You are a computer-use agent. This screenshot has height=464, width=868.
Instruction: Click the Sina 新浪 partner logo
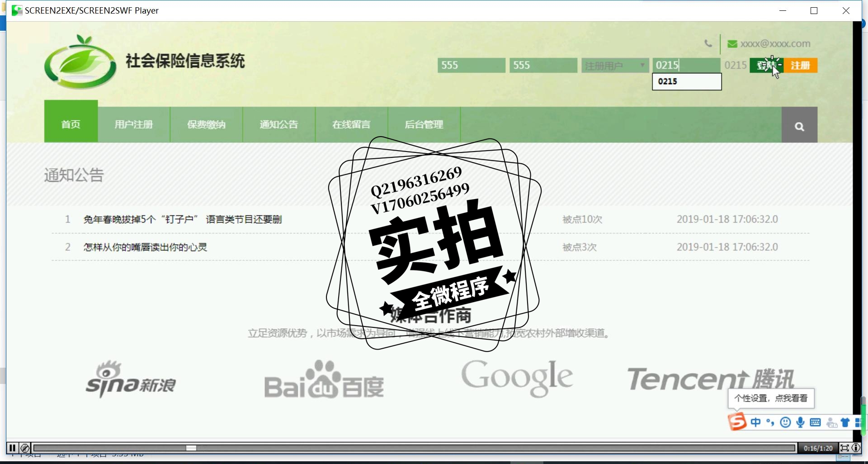point(131,379)
